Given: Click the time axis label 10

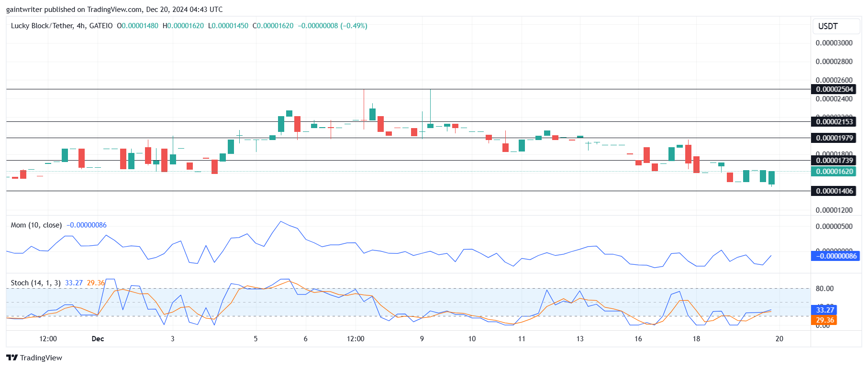Looking at the screenshot, I should (x=472, y=339).
